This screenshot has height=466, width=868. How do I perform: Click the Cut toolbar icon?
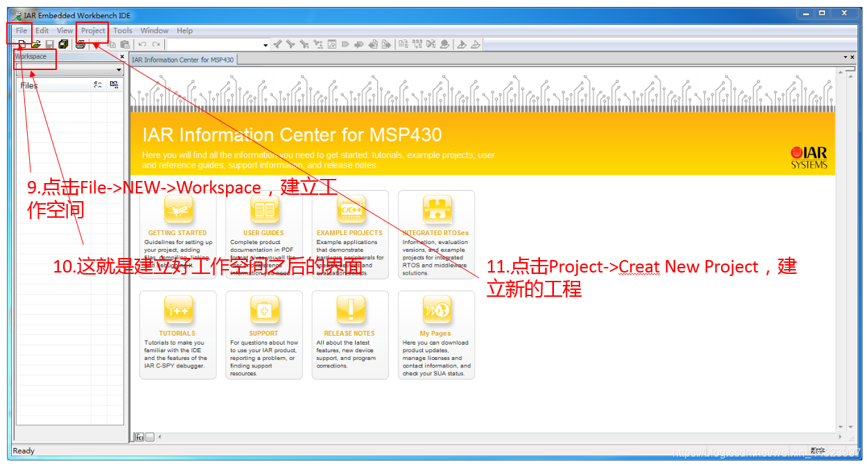(97, 44)
